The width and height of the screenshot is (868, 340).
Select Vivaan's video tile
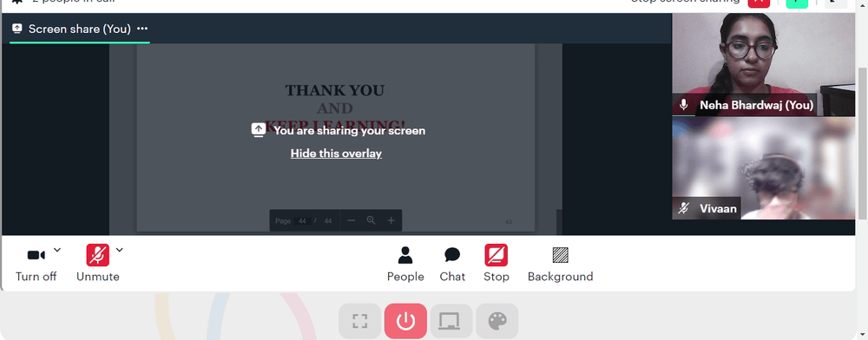pyautogui.click(x=763, y=168)
